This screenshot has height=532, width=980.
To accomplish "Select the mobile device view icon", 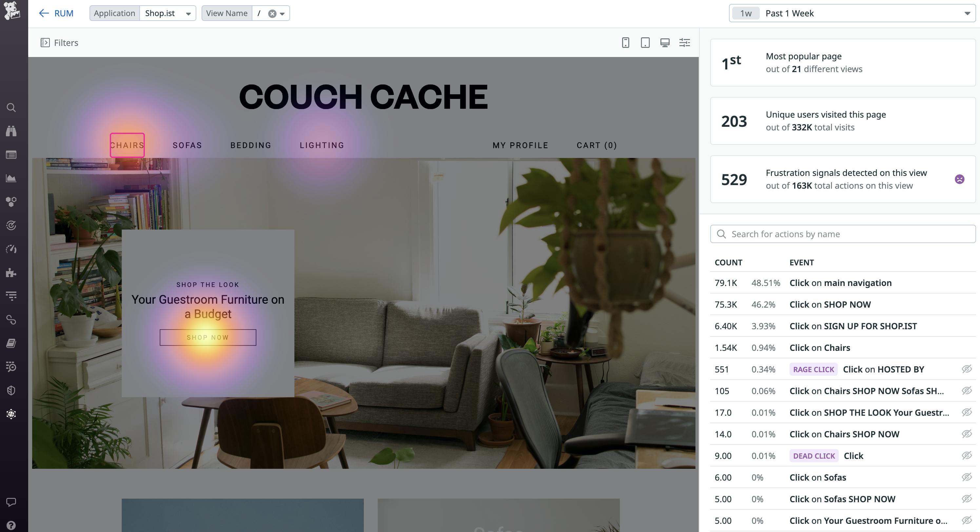I will [625, 43].
